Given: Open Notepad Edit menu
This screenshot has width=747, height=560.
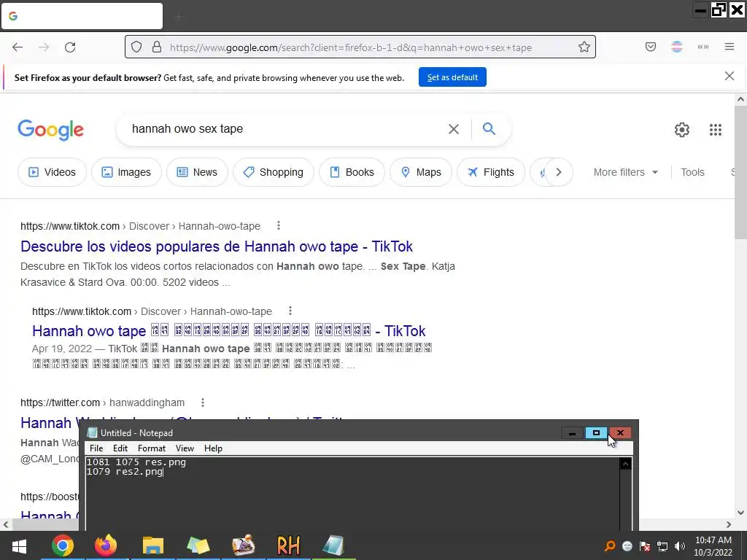Looking at the screenshot, I should tap(120, 448).
